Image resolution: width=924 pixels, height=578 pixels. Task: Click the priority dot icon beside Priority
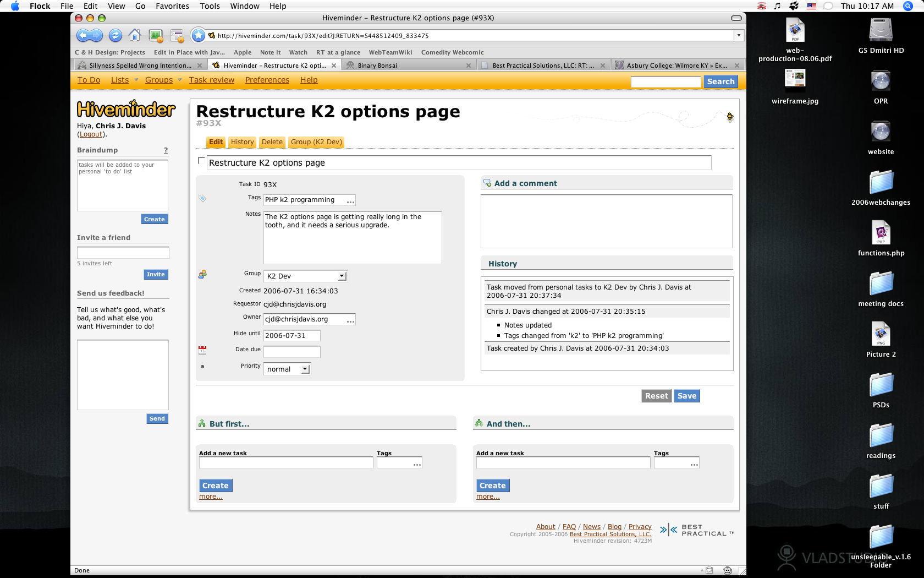tap(202, 367)
